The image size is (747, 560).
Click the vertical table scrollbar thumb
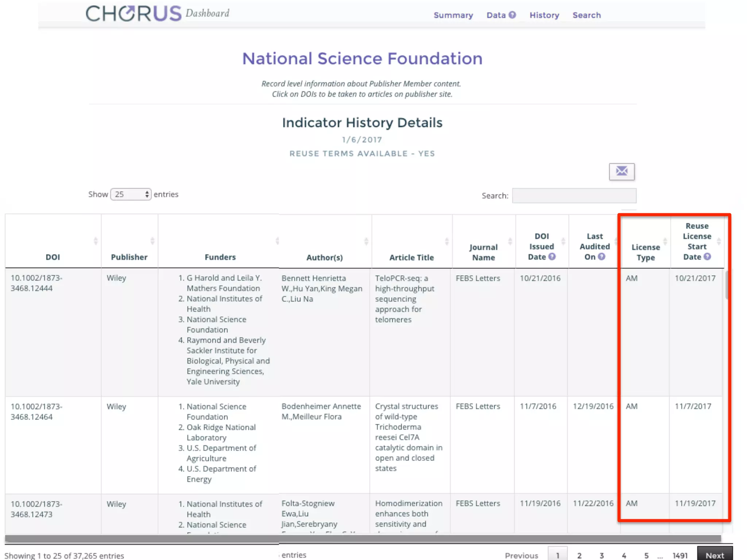pyautogui.click(x=727, y=285)
